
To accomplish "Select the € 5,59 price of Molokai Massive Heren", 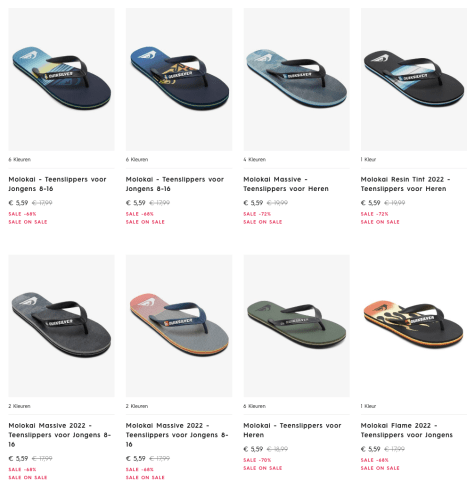I will [253, 203].
